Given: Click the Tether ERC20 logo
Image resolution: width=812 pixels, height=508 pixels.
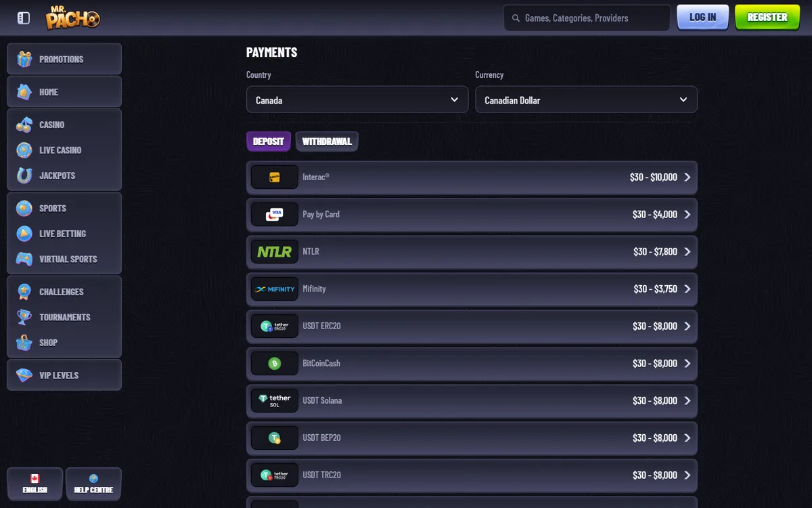Looking at the screenshot, I should 275,326.
